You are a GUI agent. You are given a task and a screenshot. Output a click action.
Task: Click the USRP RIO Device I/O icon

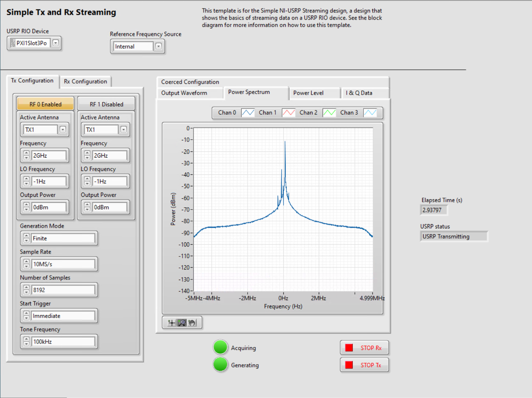click(x=12, y=43)
